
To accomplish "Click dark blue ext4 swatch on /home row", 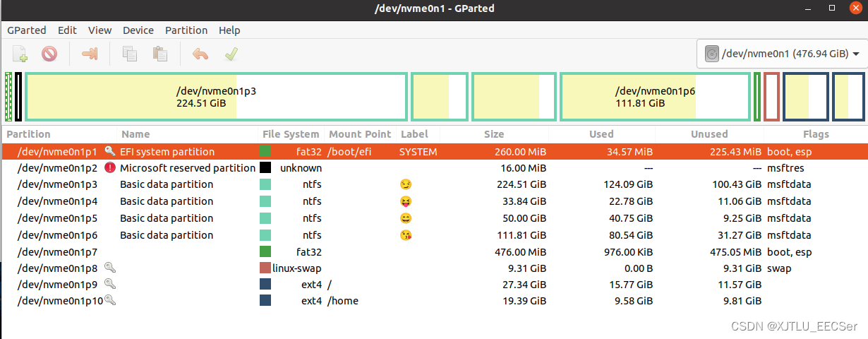I will point(265,301).
